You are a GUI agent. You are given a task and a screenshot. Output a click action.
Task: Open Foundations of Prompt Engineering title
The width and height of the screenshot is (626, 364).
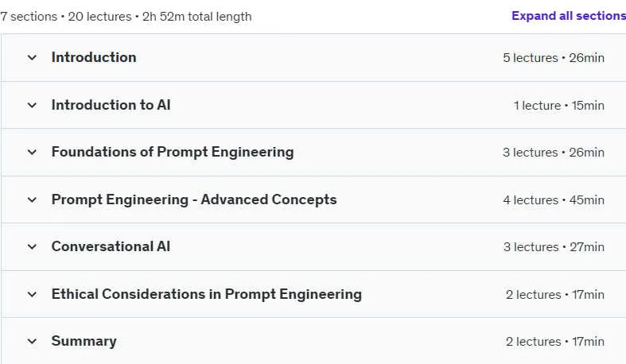point(173,152)
